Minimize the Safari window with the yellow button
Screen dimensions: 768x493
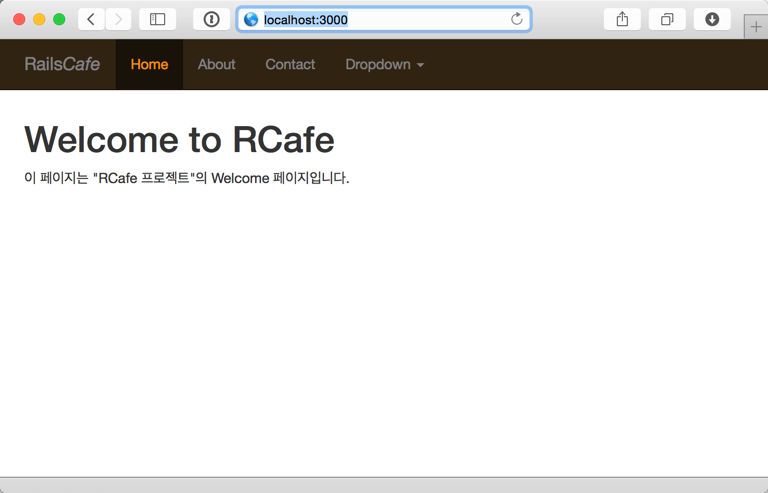tap(39, 20)
